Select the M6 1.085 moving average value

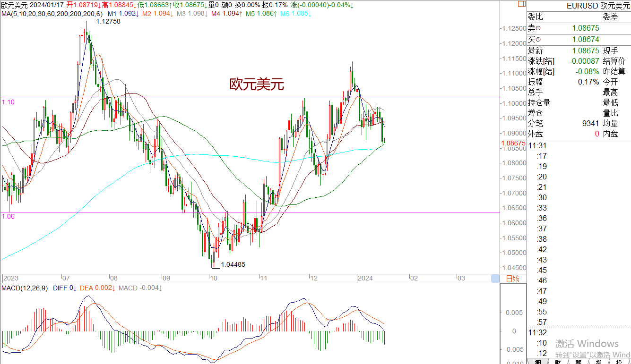[x=296, y=14]
